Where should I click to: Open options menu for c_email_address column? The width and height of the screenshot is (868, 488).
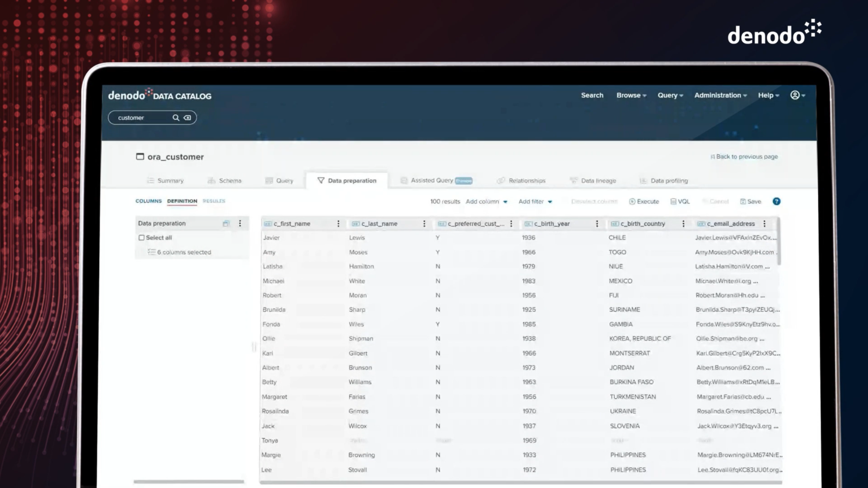pos(765,223)
